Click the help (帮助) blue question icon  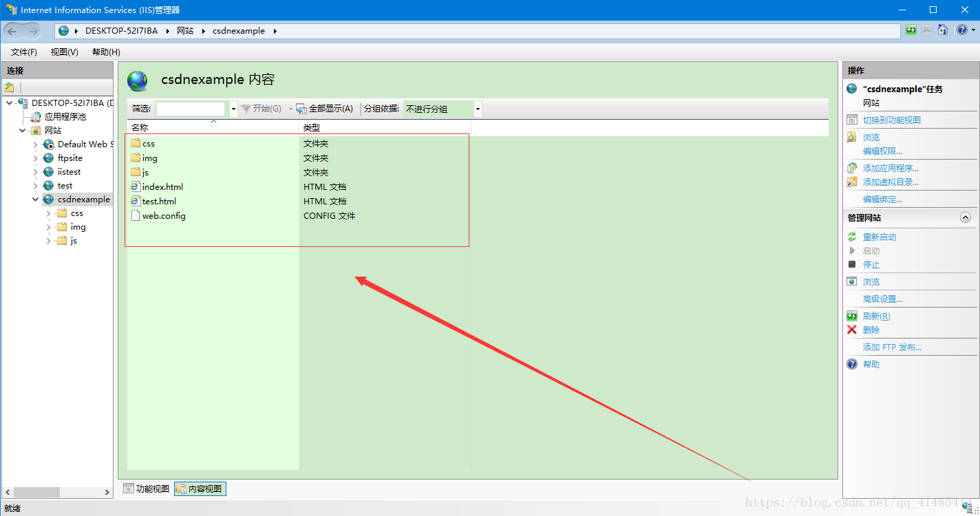(852, 364)
